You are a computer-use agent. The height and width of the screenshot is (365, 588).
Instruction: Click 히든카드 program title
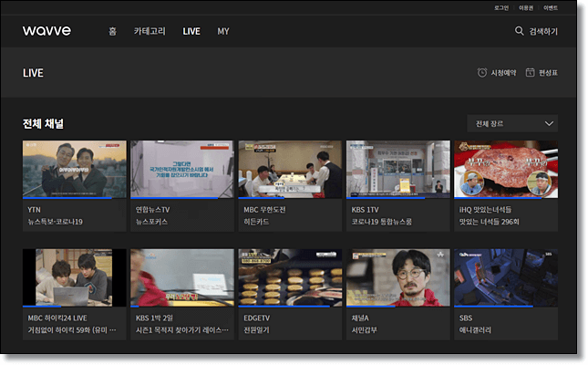pos(256,222)
